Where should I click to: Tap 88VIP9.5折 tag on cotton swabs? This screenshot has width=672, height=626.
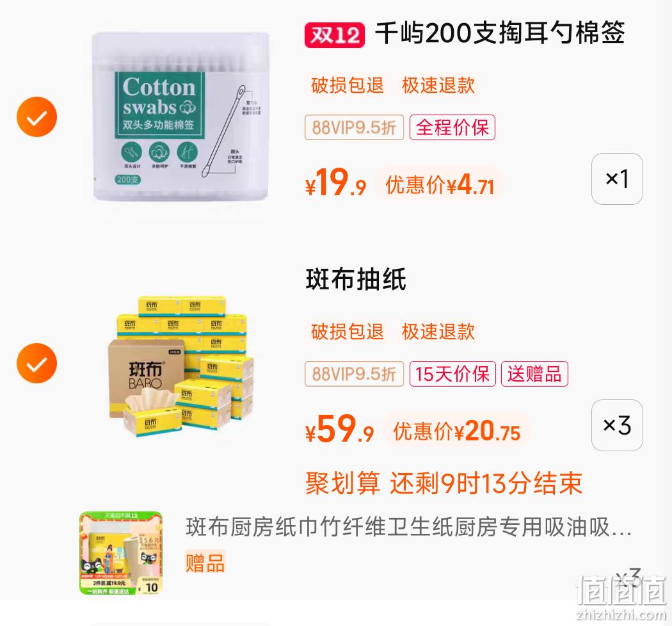(x=354, y=127)
